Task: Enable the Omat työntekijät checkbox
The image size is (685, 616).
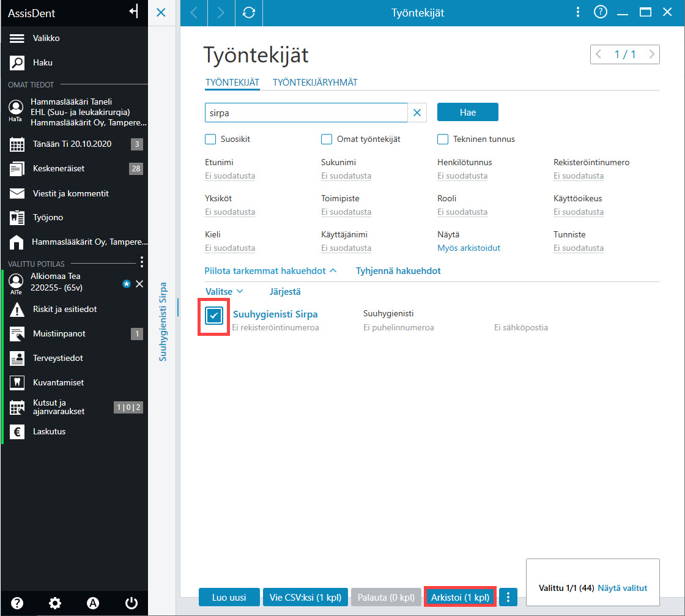Action: coord(327,139)
